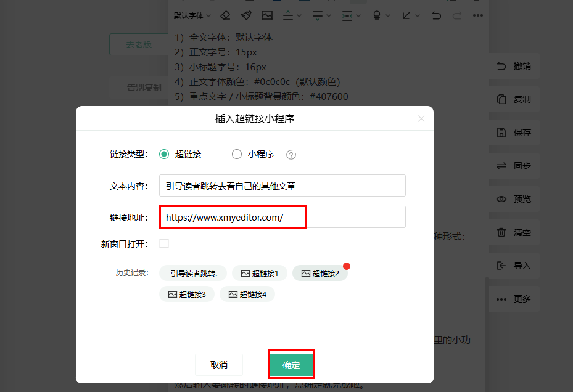The height and width of the screenshot is (392, 573).
Task: Select the 超链接 radio button
Action: [164, 154]
